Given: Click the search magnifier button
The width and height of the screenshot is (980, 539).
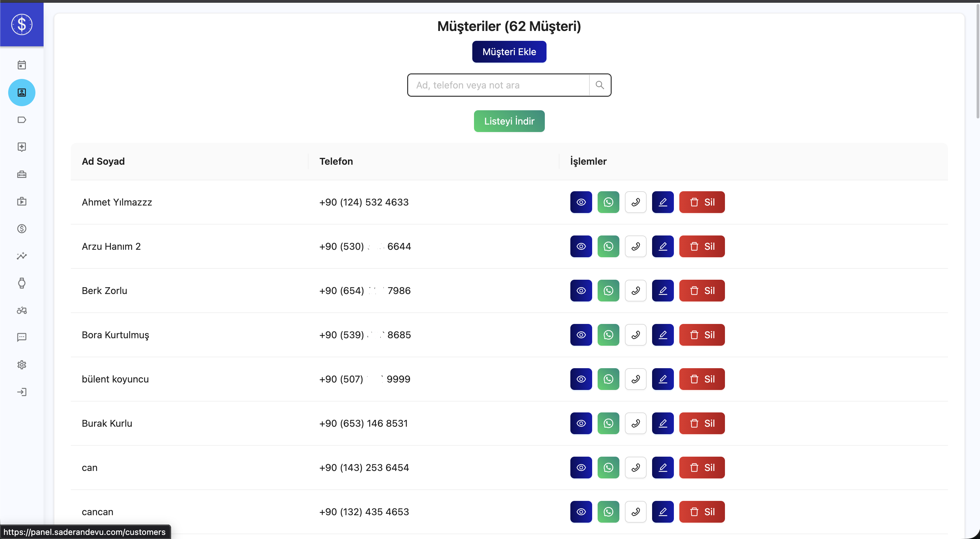Looking at the screenshot, I should point(600,85).
